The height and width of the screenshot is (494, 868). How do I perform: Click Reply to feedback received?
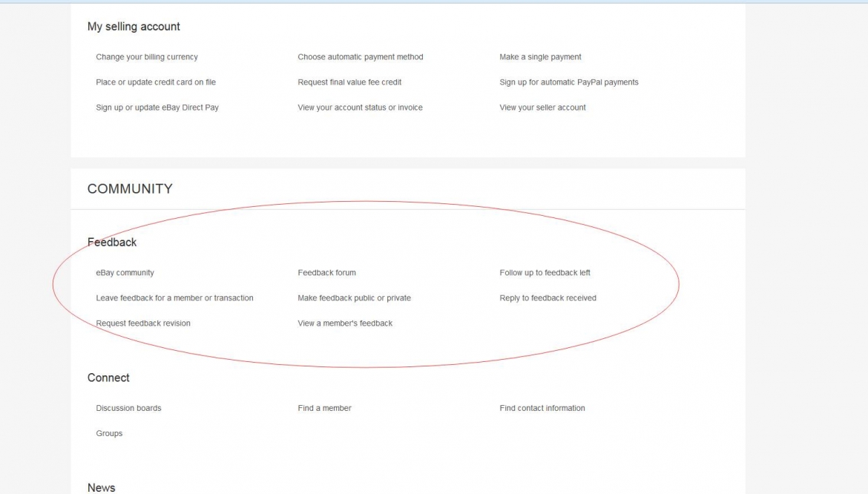coord(548,298)
